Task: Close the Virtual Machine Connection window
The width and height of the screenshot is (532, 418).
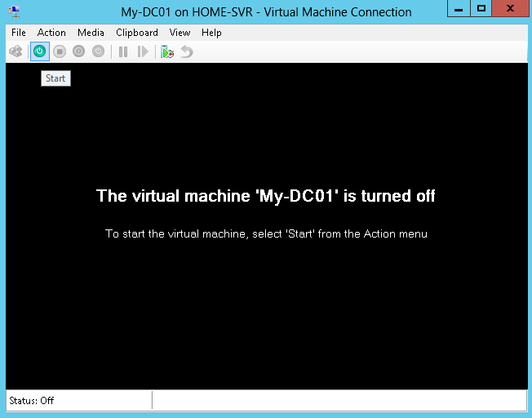Action: [510, 8]
